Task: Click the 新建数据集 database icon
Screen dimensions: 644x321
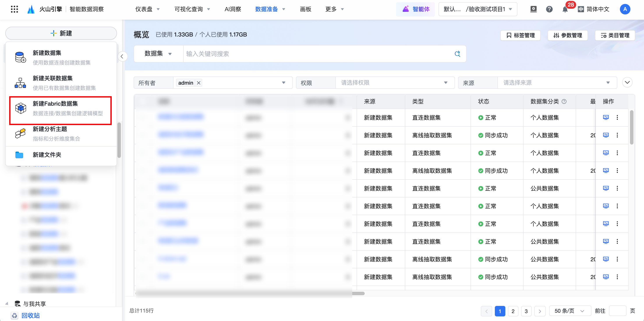Action: (21, 58)
